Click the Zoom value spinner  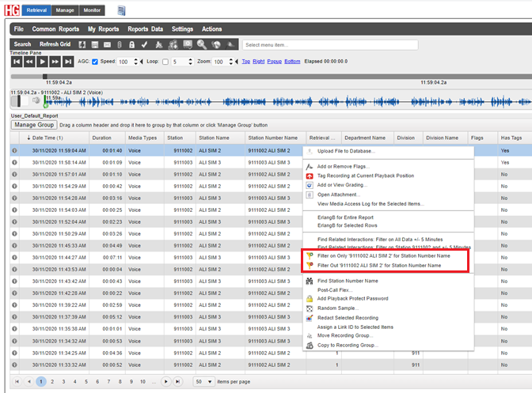click(x=230, y=62)
